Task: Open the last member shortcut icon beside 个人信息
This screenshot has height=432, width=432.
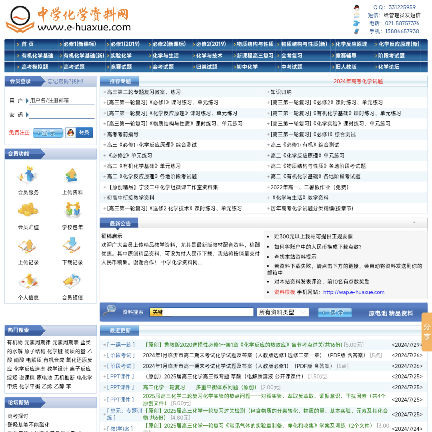Action: coord(72,281)
